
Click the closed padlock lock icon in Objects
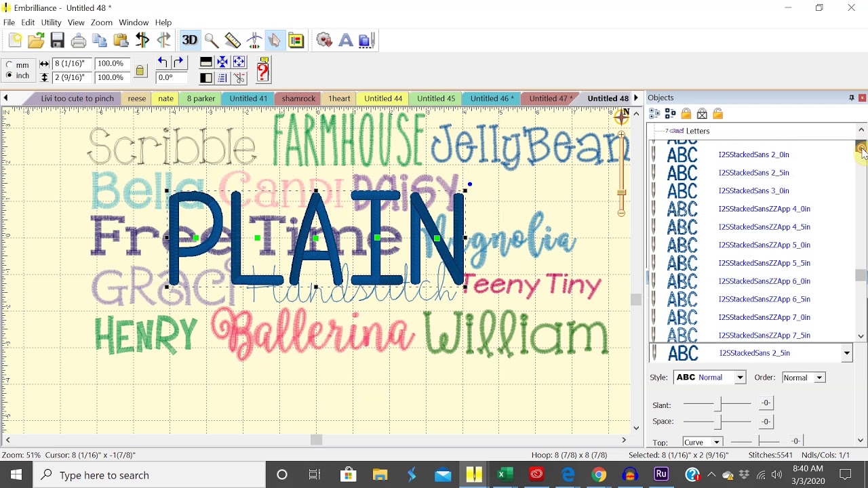click(686, 114)
